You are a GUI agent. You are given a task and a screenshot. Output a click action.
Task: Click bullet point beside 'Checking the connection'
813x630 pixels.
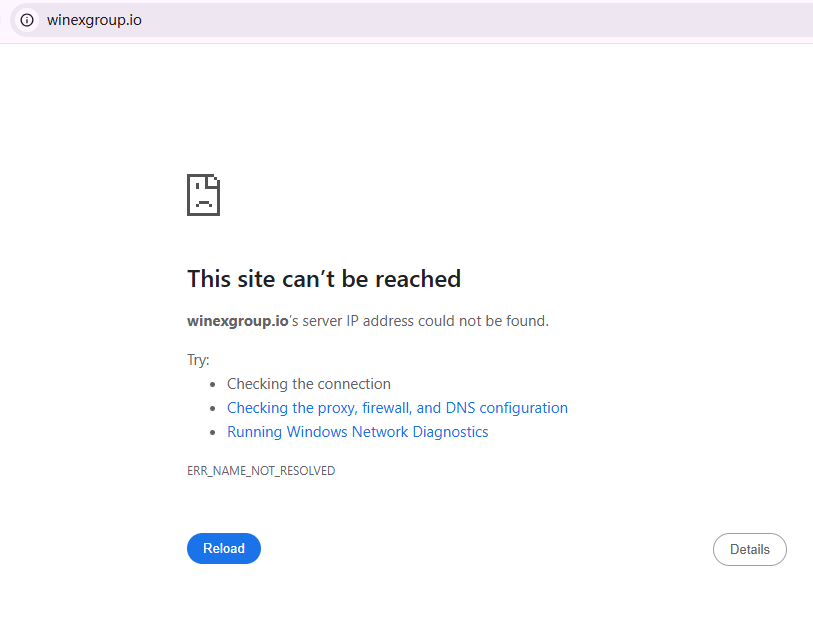pos(213,384)
